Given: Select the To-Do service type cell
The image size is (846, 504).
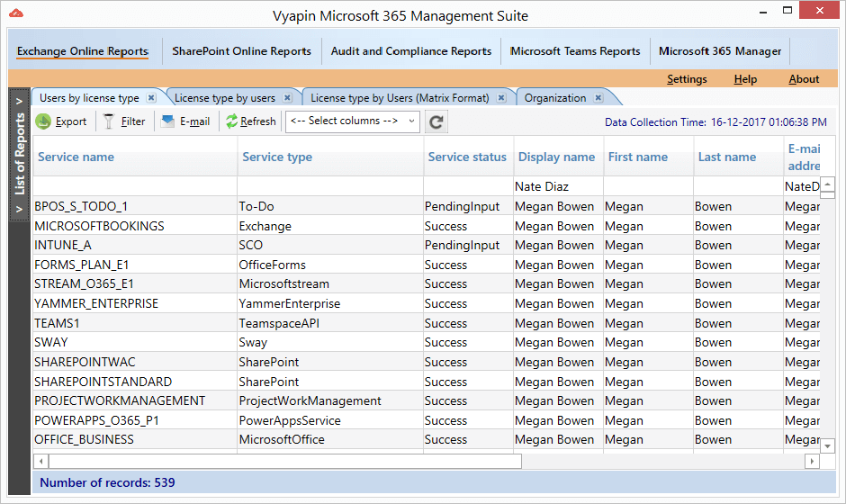Looking at the screenshot, I should [330, 206].
